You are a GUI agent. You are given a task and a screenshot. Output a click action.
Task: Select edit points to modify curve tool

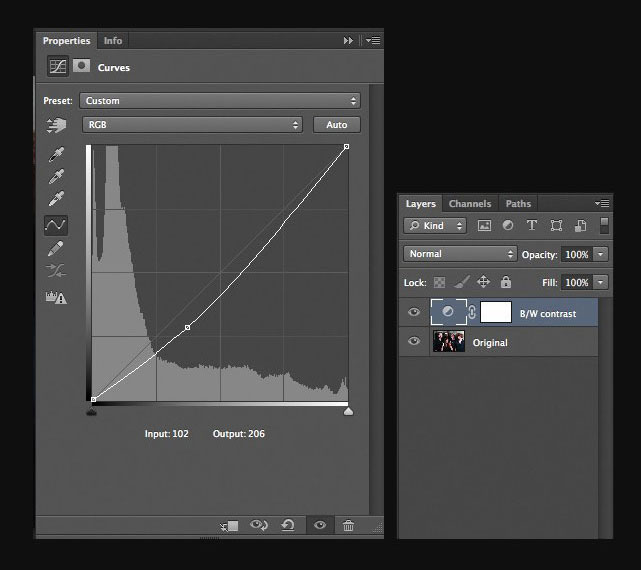point(56,225)
